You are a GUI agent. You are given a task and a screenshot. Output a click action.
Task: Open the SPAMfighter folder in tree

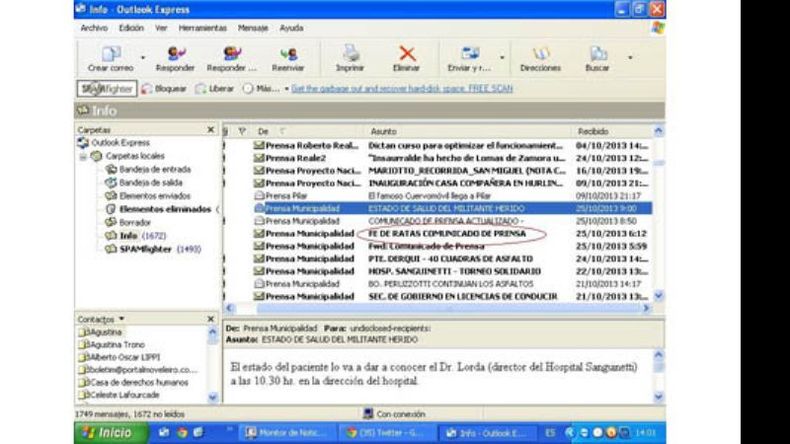[x=146, y=249]
